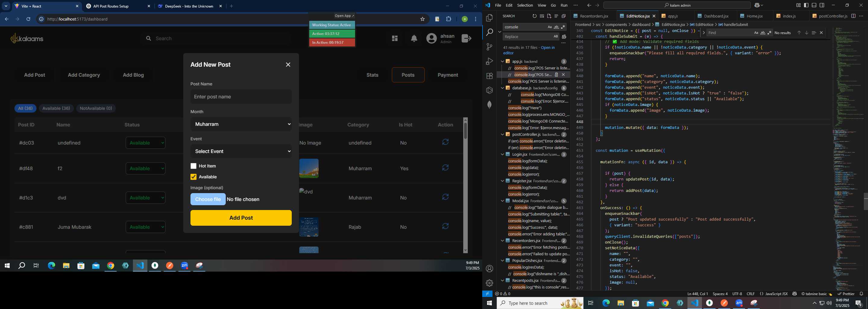Collapse database.js search results group
The height and width of the screenshot is (309, 868).
tap(502, 88)
